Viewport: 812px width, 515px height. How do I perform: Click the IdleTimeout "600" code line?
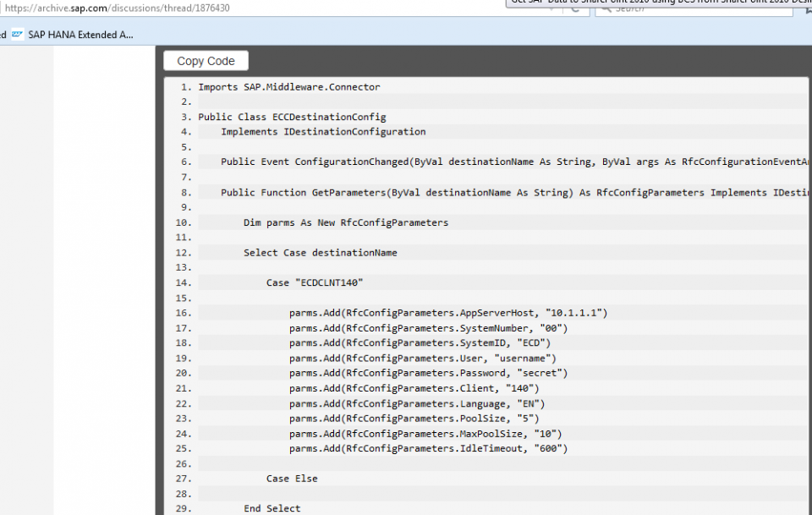coord(427,448)
